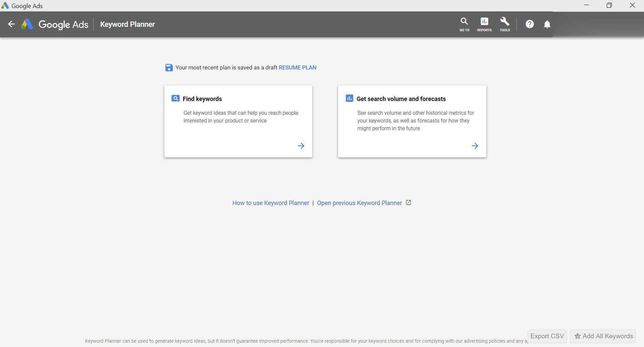
Task: Click the Google Ads logo icon
Action: point(27,24)
